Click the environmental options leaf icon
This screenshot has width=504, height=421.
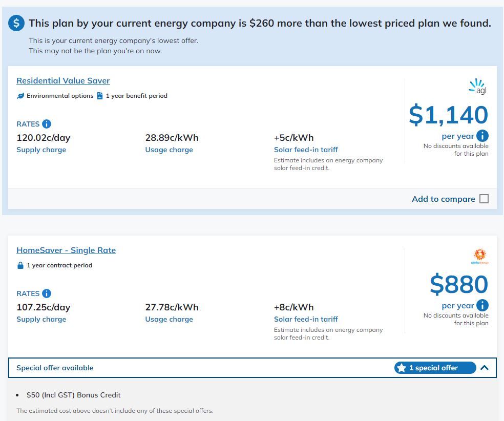(20, 96)
